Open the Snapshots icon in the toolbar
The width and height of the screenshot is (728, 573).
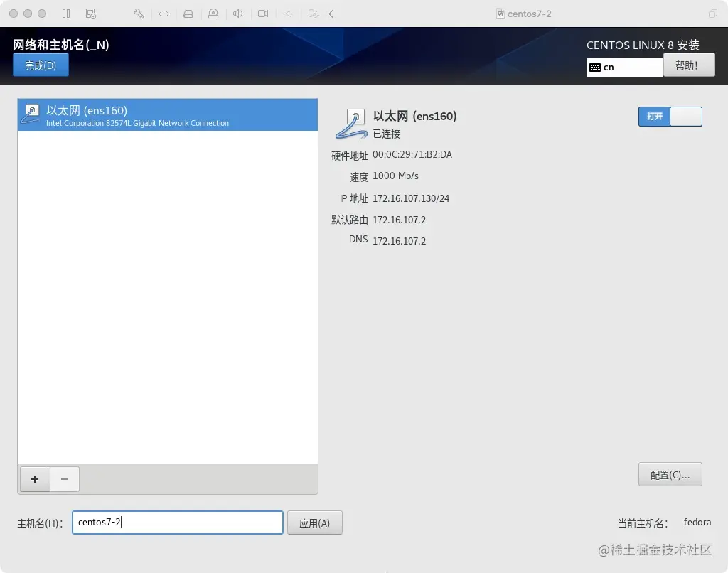point(90,14)
